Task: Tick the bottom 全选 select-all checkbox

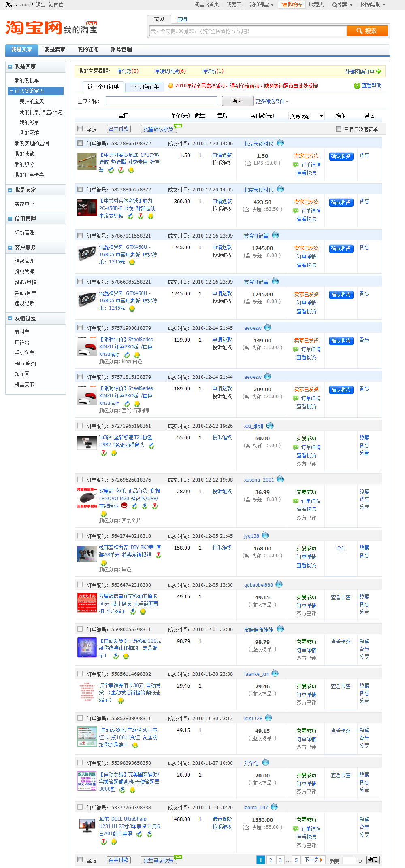Action: [80, 860]
